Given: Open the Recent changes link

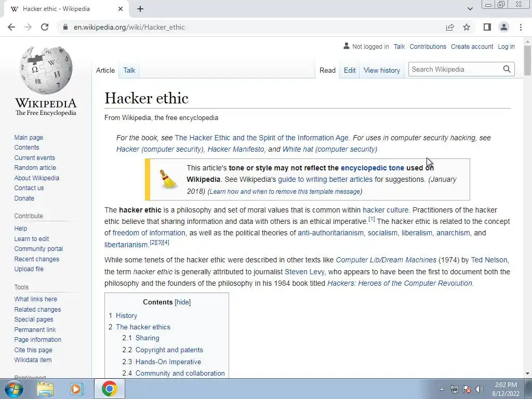Looking at the screenshot, I should 37,259.
